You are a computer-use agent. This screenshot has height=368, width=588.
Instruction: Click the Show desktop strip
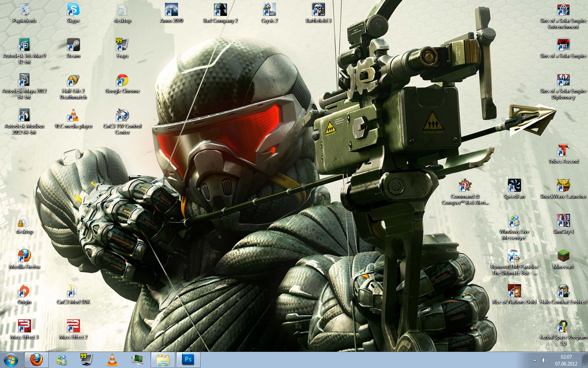(x=585, y=360)
